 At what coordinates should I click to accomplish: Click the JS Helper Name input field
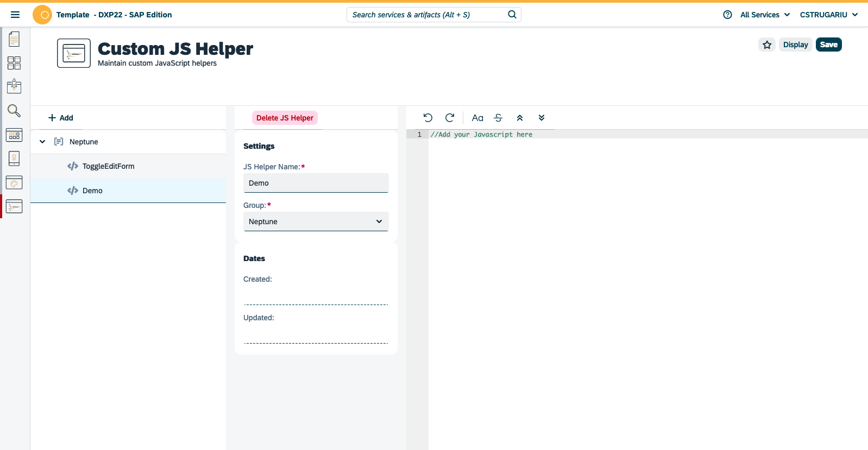pyautogui.click(x=316, y=183)
